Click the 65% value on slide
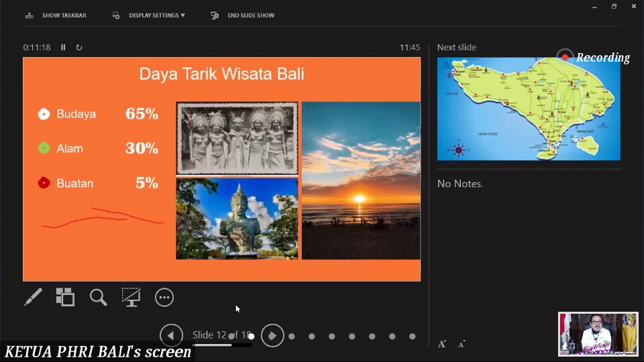The image size is (644, 362). pyautogui.click(x=142, y=114)
